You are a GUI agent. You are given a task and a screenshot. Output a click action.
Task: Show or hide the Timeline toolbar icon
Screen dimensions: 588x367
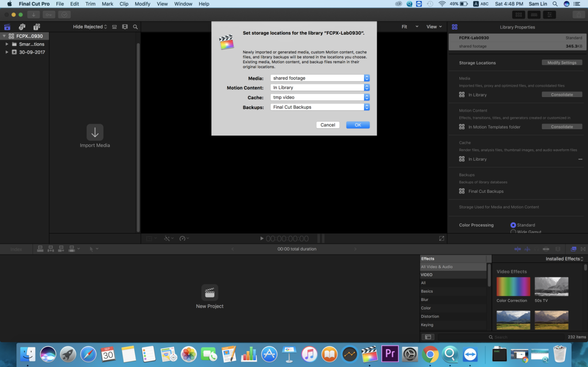534,15
